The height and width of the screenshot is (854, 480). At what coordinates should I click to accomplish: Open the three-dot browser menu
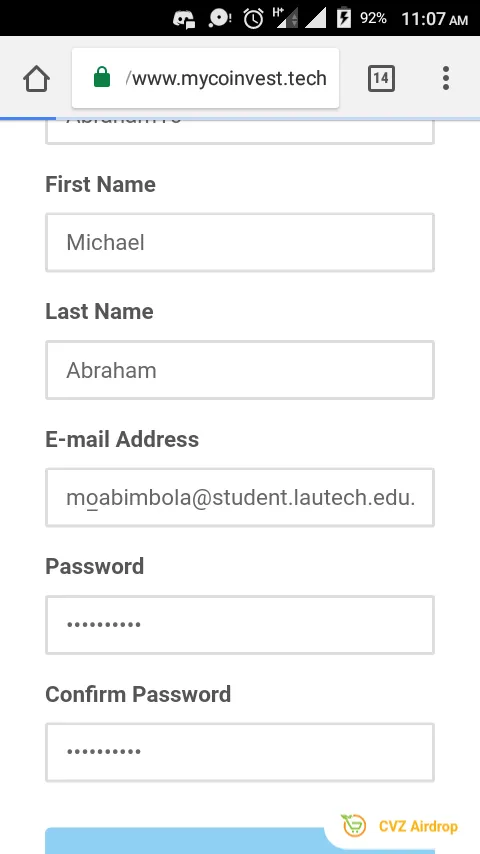[x=446, y=78]
